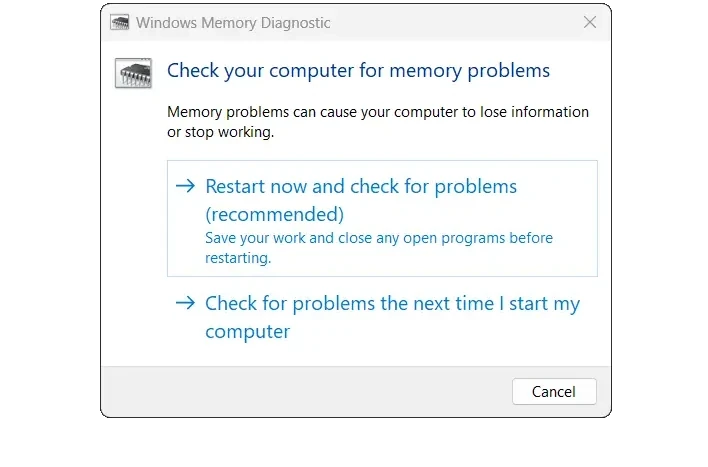Close the Windows Memory Diagnostic dialog
The height and width of the screenshot is (467, 708).
tap(590, 22)
